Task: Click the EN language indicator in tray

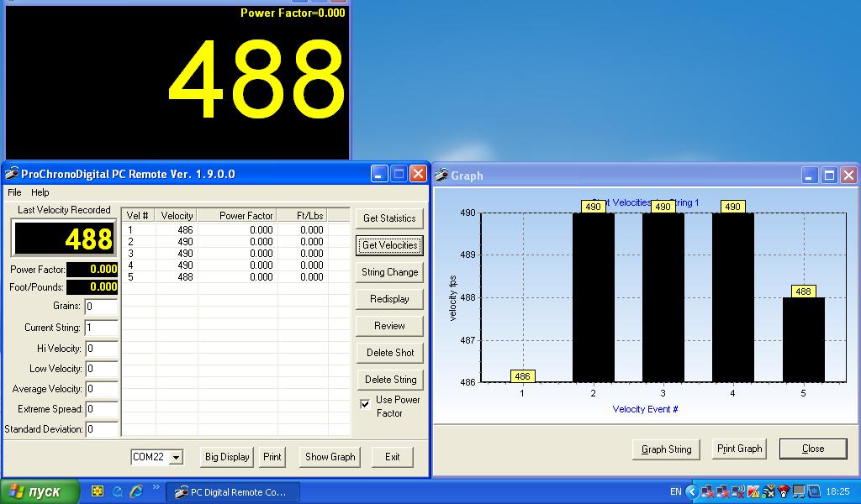Action: [x=675, y=491]
